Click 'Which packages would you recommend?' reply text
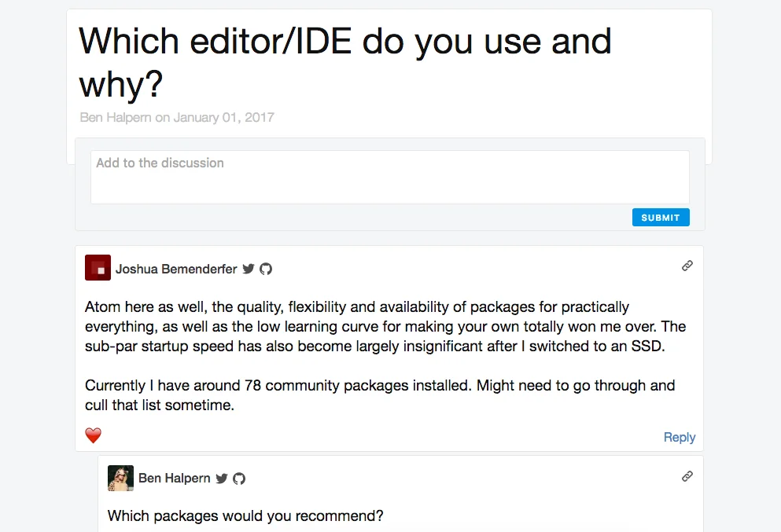 click(245, 515)
